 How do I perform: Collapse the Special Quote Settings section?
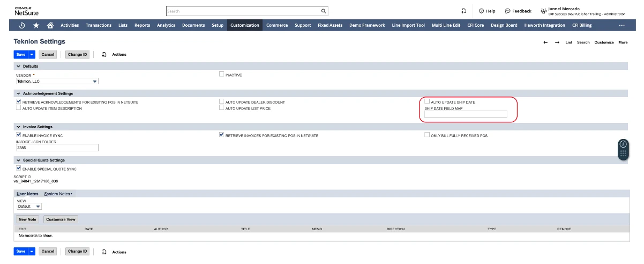(x=18, y=160)
